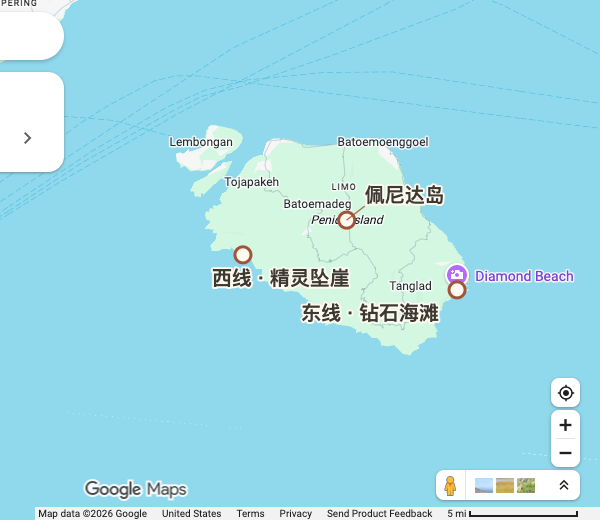600x520 pixels.
Task: Click the Tanglad place label
Action: 410,286
